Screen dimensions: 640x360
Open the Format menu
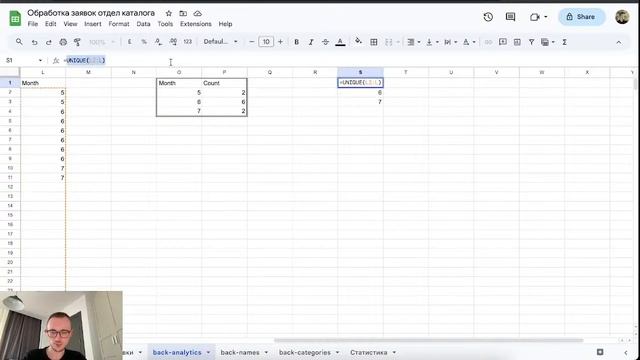[x=119, y=24]
